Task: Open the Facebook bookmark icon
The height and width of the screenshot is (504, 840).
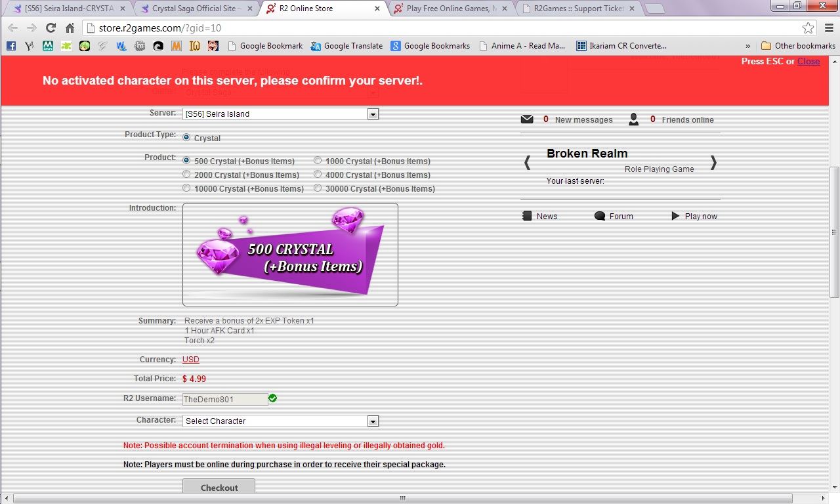Action: click(11, 46)
